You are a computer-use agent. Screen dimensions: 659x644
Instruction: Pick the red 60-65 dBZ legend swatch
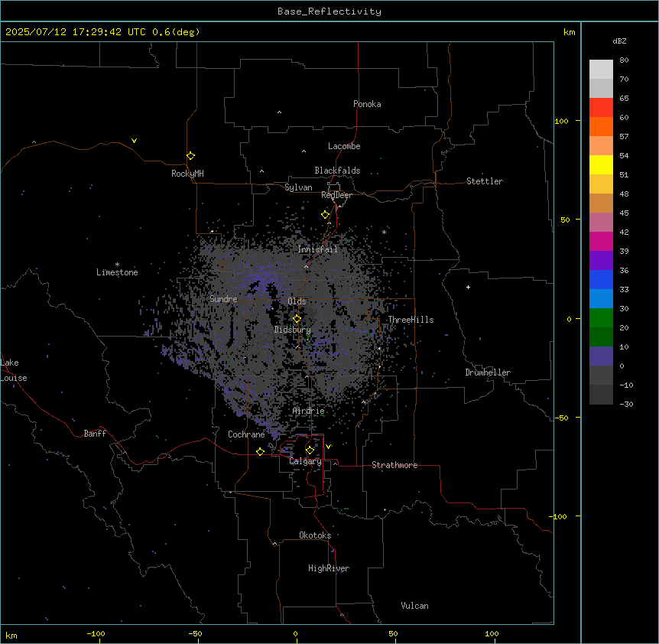coord(601,107)
